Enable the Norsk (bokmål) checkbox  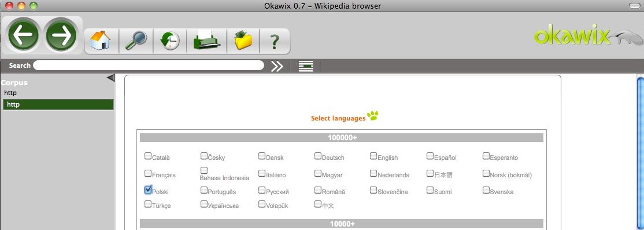coord(486,173)
